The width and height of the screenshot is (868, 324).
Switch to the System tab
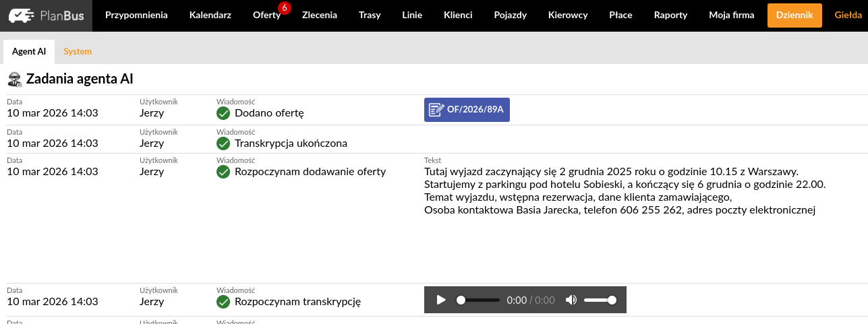[78, 51]
